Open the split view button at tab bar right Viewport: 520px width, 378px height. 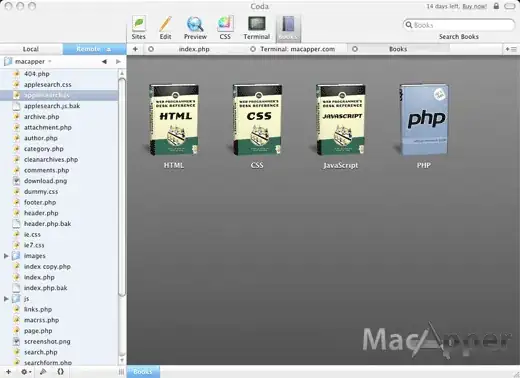pos(511,49)
